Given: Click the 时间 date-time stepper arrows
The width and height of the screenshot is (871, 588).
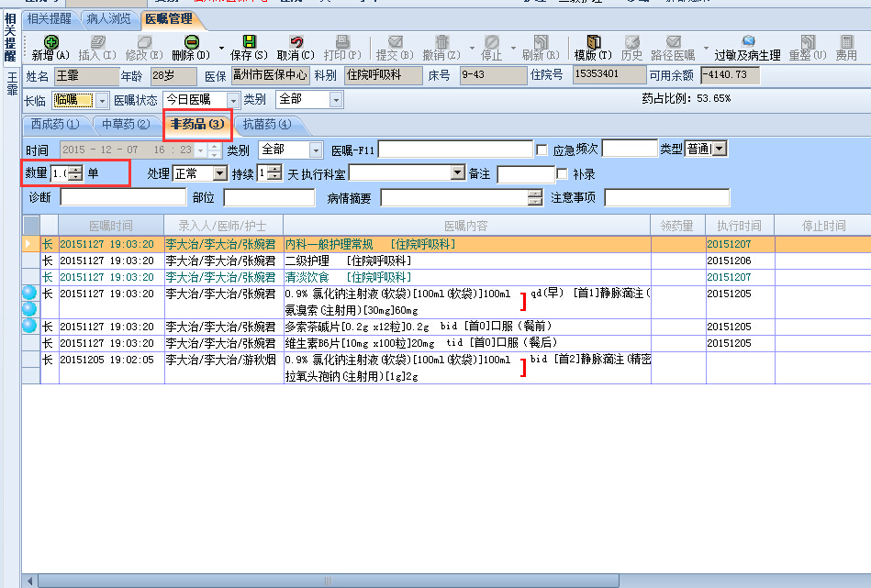Looking at the screenshot, I should pyautogui.click(x=214, y=150).
